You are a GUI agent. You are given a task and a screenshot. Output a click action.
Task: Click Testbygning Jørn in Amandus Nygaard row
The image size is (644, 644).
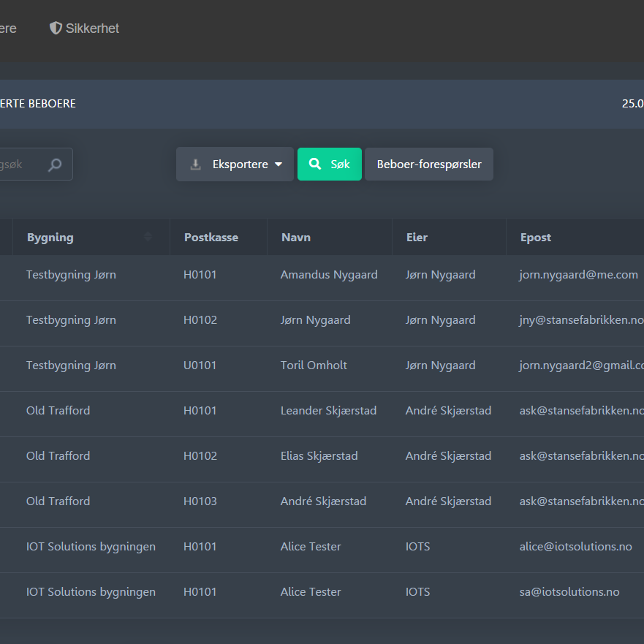(x=71, y=275)
